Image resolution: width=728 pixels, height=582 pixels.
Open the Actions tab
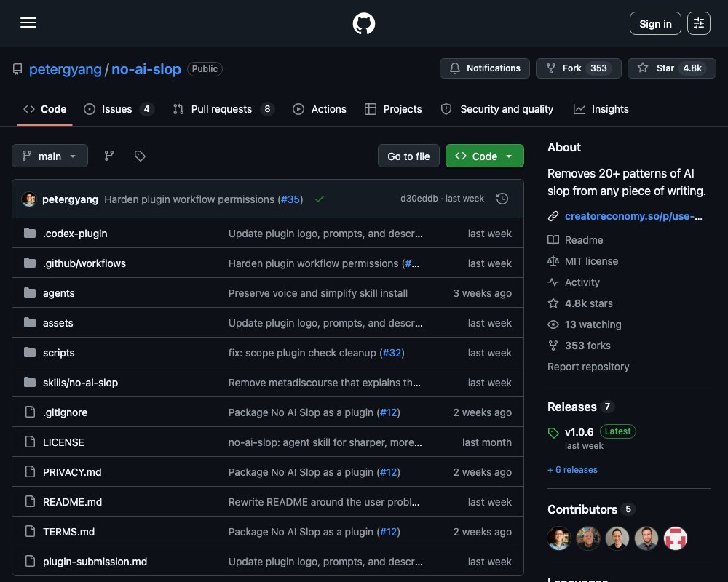click(x=320, y=109)
